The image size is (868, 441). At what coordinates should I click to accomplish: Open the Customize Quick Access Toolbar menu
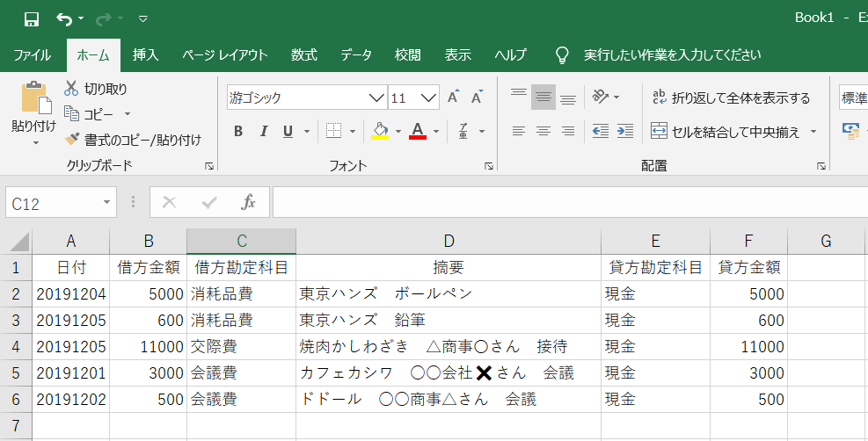tap(142, 19)
